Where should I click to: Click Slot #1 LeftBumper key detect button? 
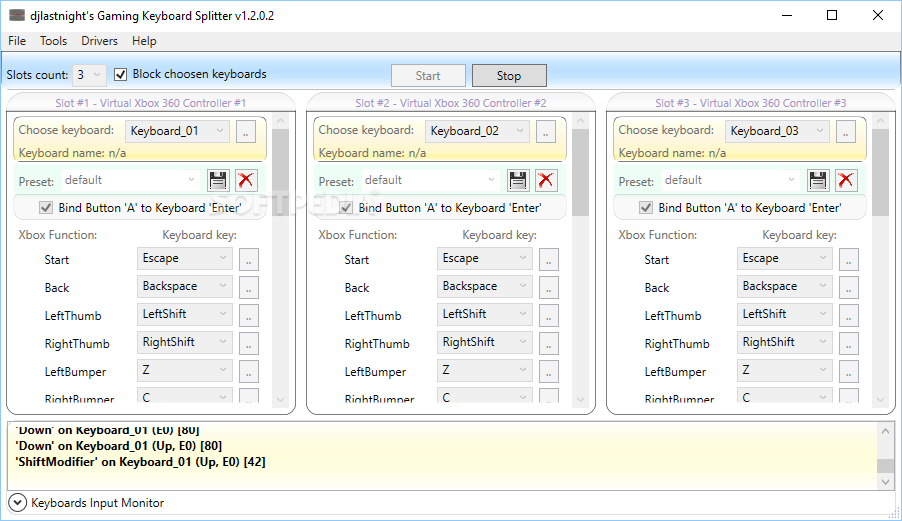249,371
